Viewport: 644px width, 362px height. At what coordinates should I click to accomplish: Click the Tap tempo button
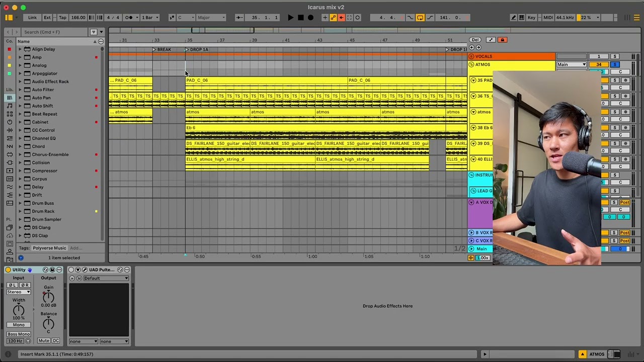[x=62, y=18]
